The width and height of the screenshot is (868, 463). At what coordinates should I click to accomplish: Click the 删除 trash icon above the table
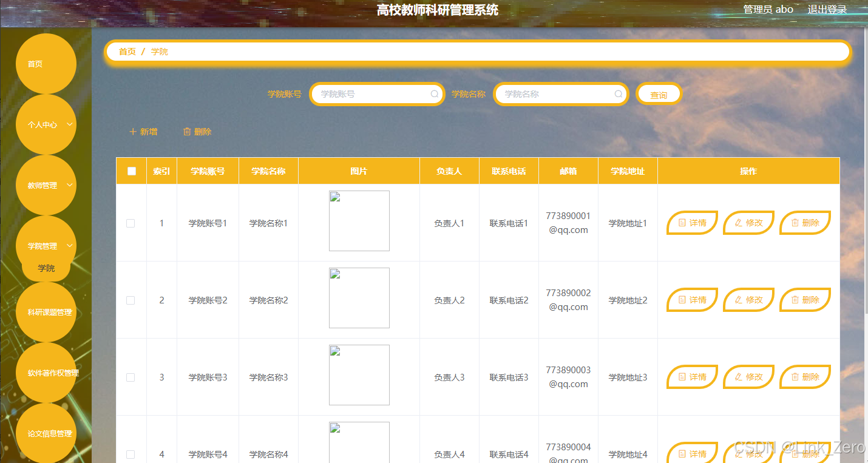coord(187,131)
